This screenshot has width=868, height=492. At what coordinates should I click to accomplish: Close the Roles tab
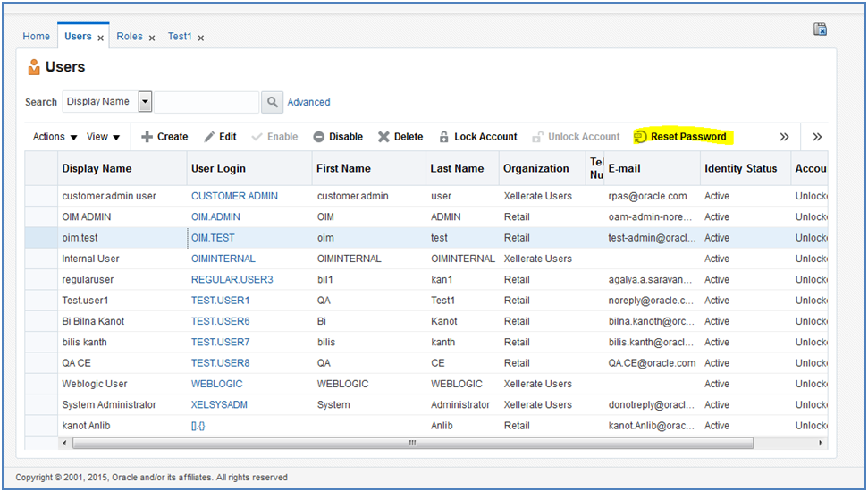click(152, 38)
